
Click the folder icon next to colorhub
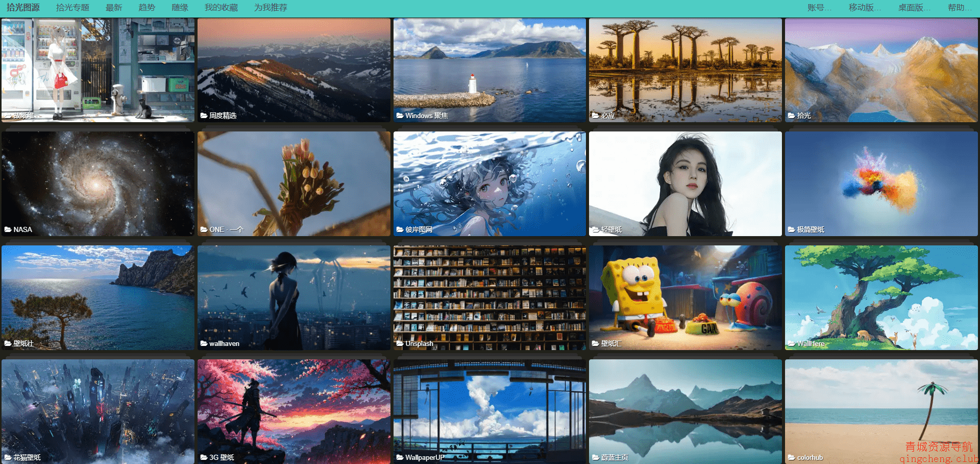[791, 457]
